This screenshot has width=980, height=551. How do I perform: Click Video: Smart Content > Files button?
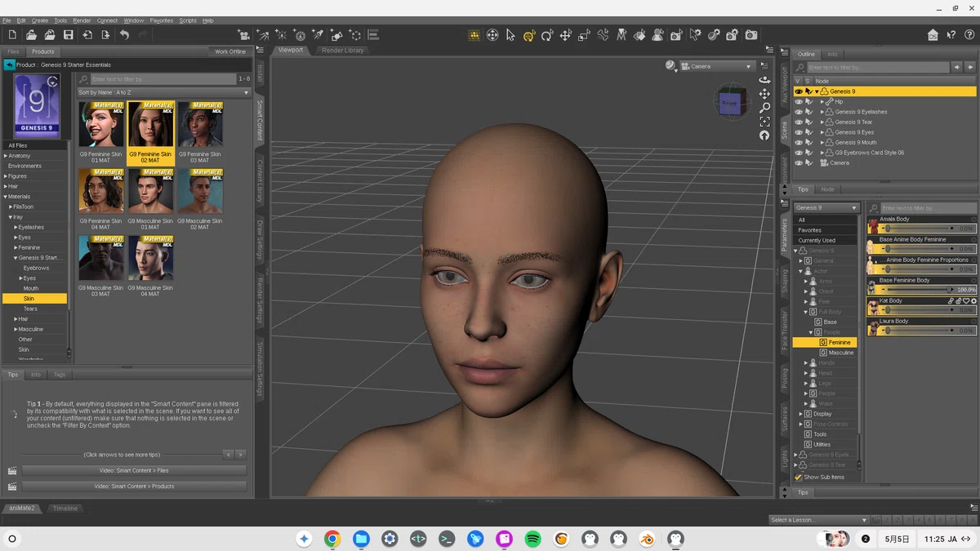(134, 470)
